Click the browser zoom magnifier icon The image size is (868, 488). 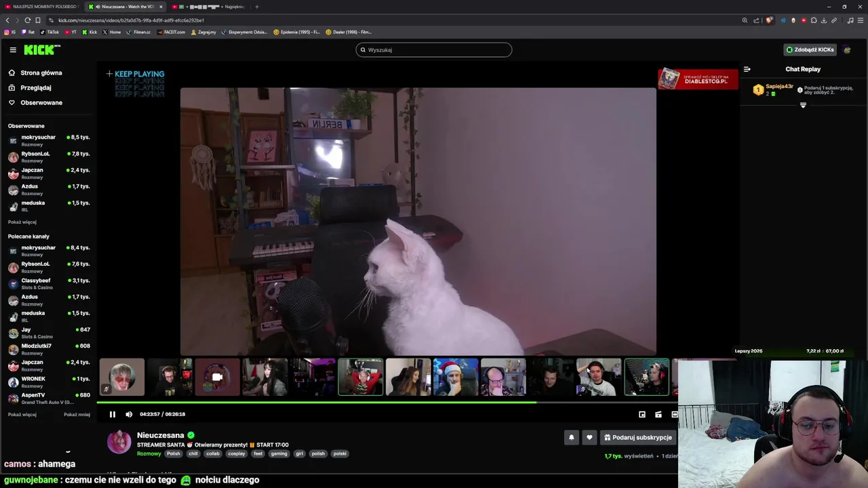[x=745, y=20]
